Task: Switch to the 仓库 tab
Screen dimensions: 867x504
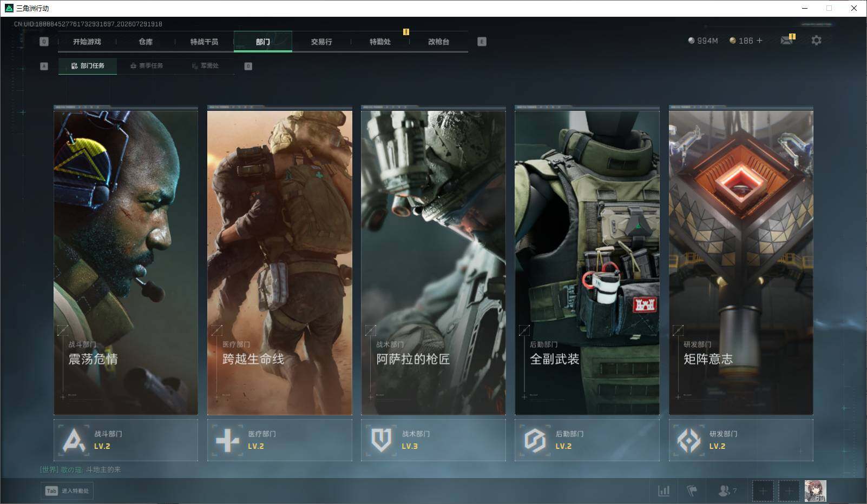Action: (x=146, y=42)
